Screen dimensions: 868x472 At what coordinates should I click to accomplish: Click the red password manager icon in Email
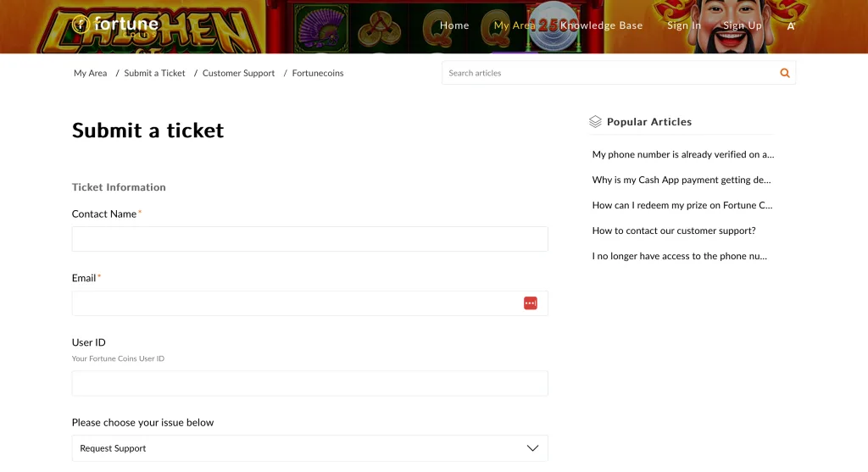point(531,303)
